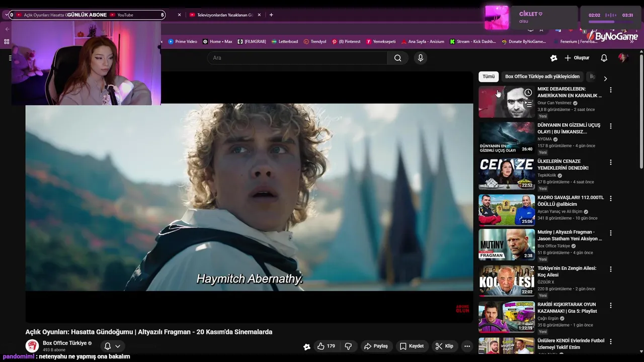The width and height of the screenshot is (644, 362).
Task: Open options for DÜNYANIN EN GİZEMLİ UÇUŞ video
Action: pyautogui.click(x=611, y=126)
